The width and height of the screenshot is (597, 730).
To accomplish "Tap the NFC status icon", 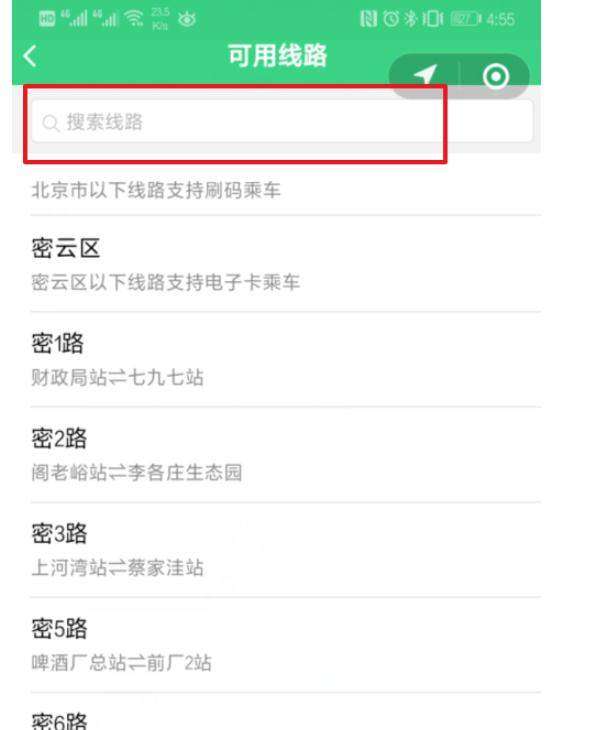I will (369, 19).
